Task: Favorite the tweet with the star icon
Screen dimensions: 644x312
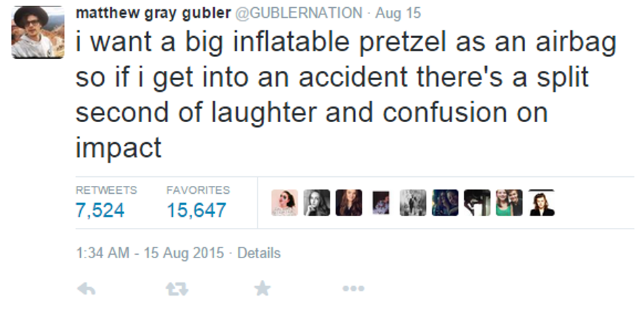Action: point(262,288)
